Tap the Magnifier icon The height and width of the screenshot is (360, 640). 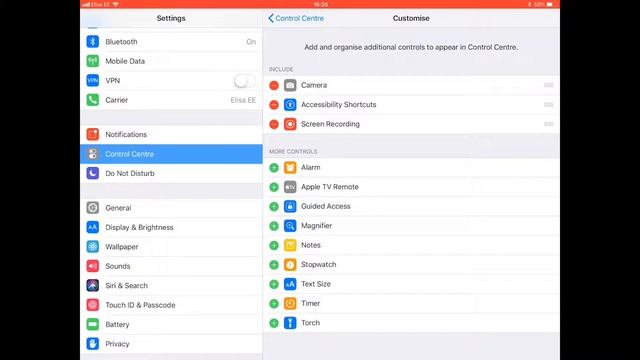click(290, 226)
